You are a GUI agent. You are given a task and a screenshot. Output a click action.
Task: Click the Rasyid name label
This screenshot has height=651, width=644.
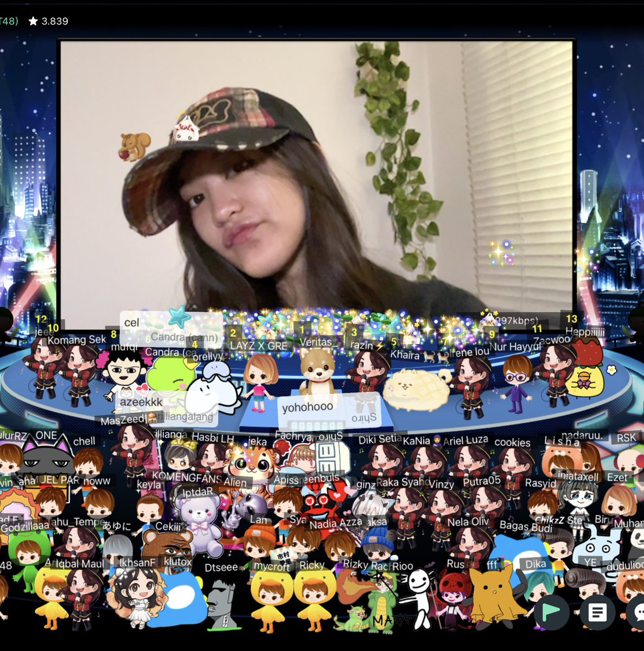click(540, 483)
